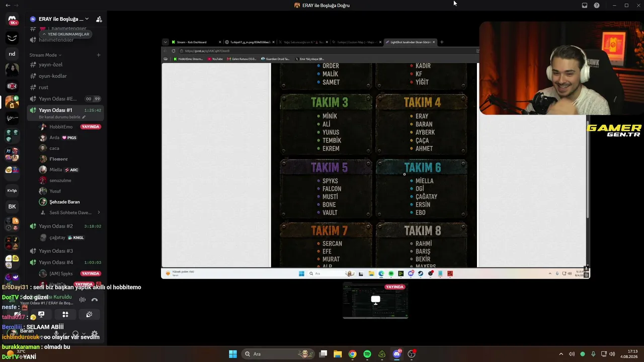The image size is (644, 362).
Task: Open the 'rıd' server
Action: pos(12,54)
